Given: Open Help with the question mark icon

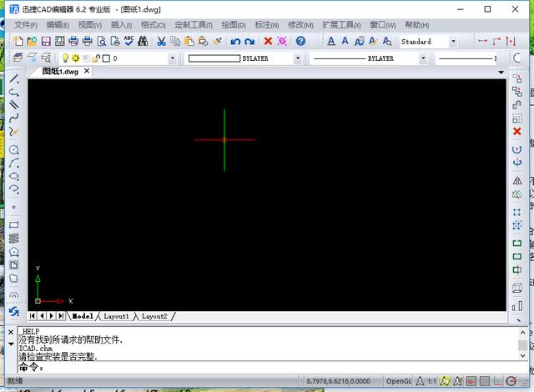Looking at the screenshot, I should coord(300,41).
